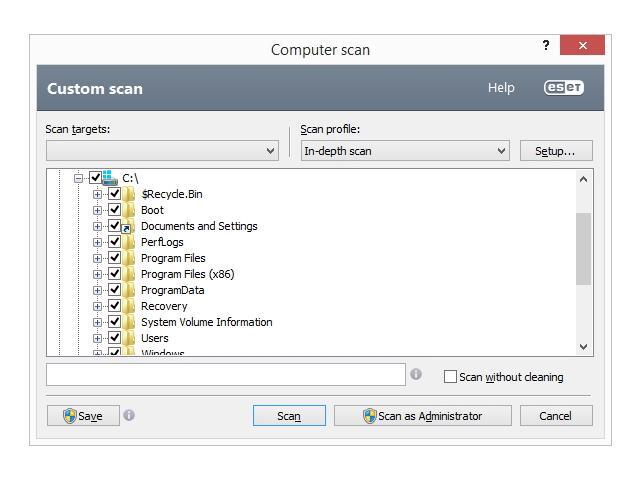Click the $Recycle.Bin folder icon
Image resolution: width=640 pixels, height=480 pixels.
point(130,194)
